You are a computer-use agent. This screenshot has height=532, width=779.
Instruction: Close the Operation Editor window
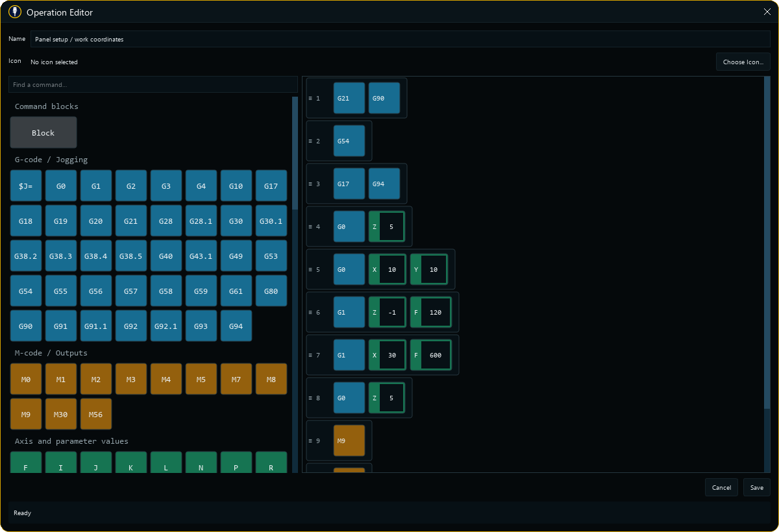coord(767,12)
